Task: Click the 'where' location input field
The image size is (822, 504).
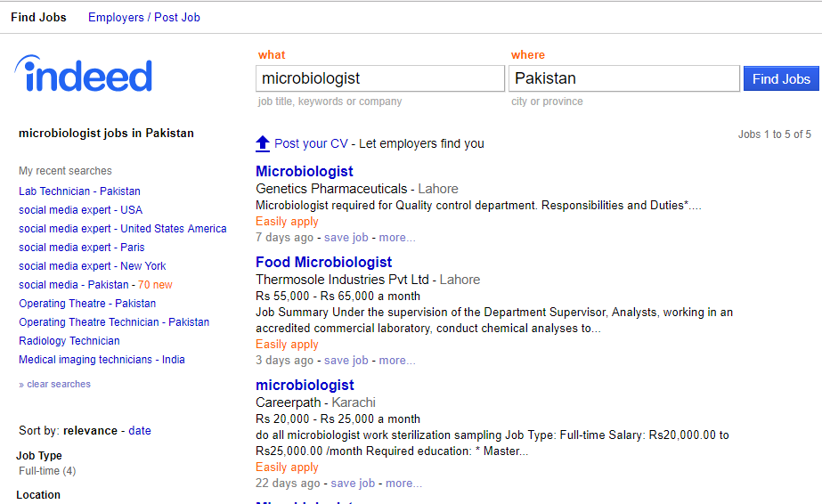Action: point(624,78)
